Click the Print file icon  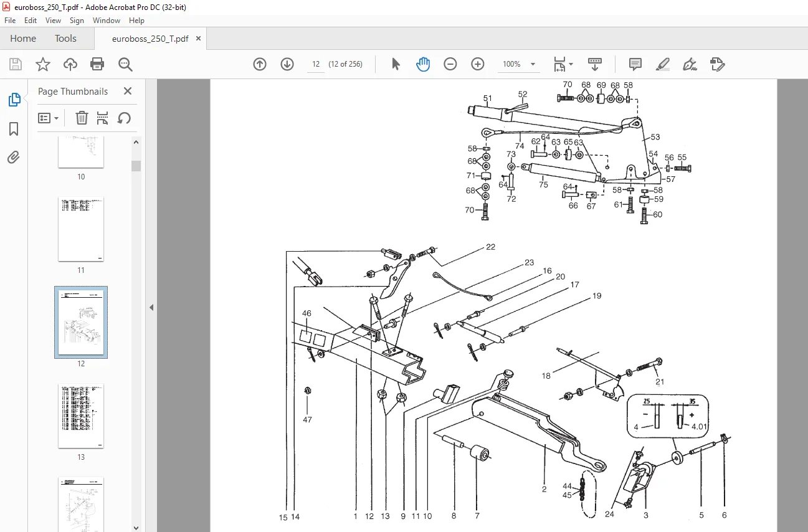pyautogui.click(x=97, y=64)
